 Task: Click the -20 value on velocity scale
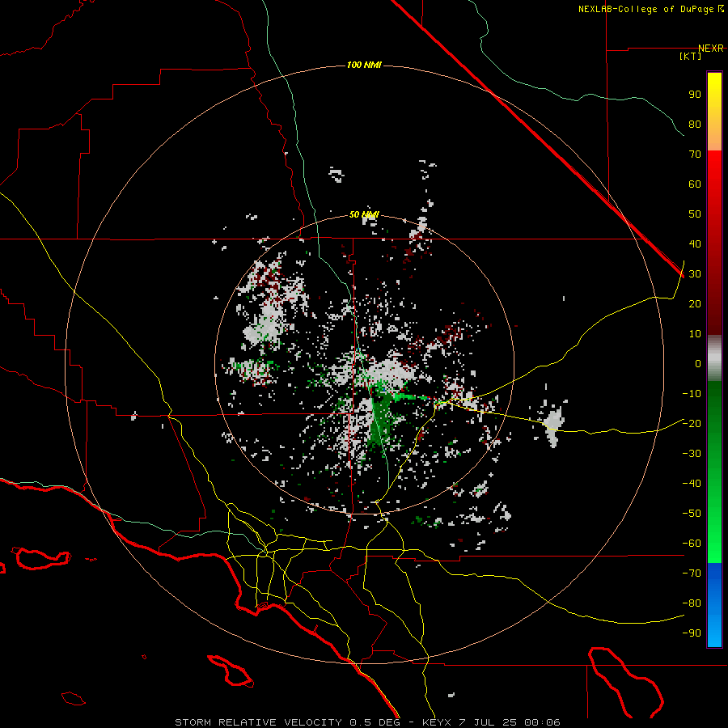pyautogui.click(x=692, y=424)
